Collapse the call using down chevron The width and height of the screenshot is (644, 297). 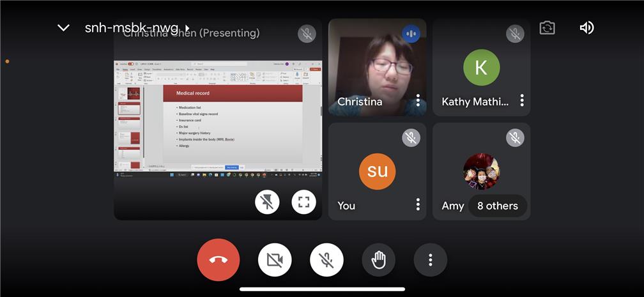click(63, 28)
